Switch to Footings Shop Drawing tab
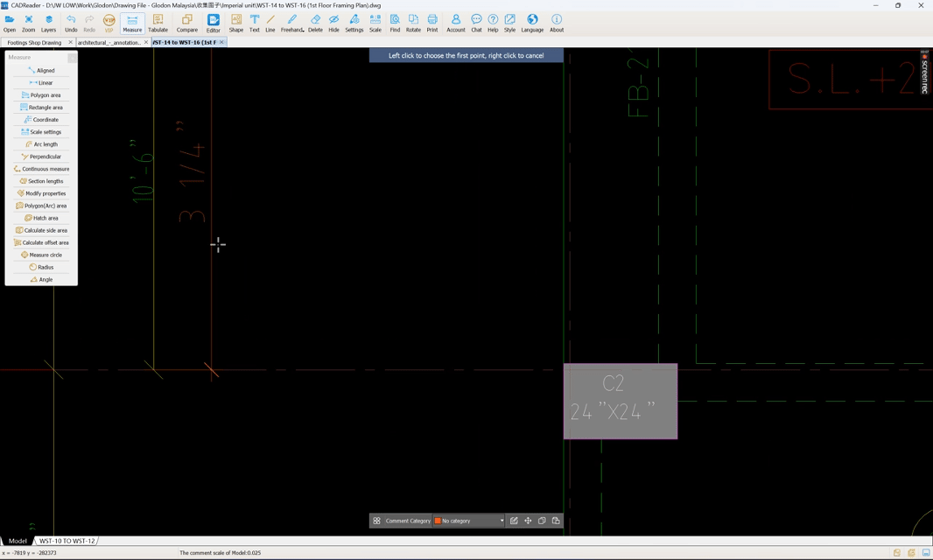 (x=34, y=42)
